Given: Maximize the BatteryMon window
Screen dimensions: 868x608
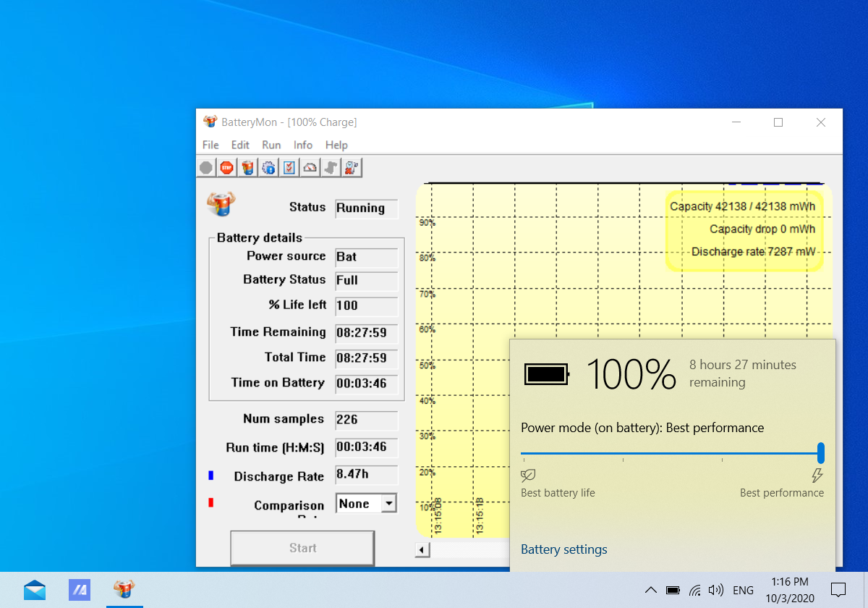Looking at the screenshot, I should point(778,122).
